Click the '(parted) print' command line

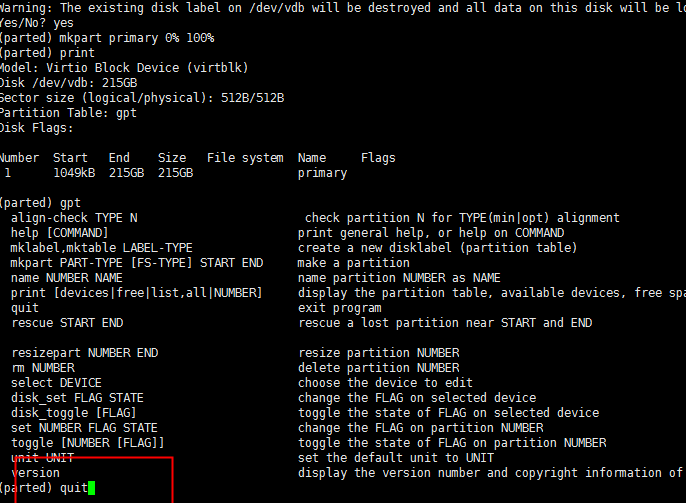[x=47, y=53]
